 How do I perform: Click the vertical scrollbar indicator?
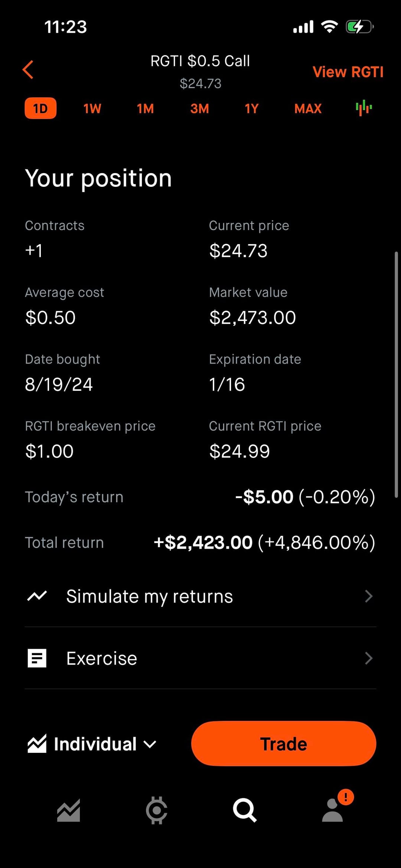[x=396, y=374]
